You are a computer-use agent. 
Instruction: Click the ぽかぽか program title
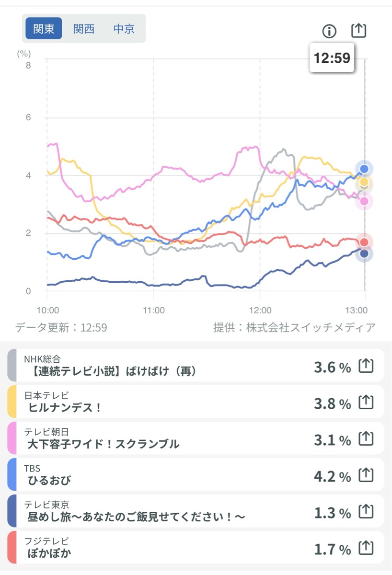tap(50, 552)
